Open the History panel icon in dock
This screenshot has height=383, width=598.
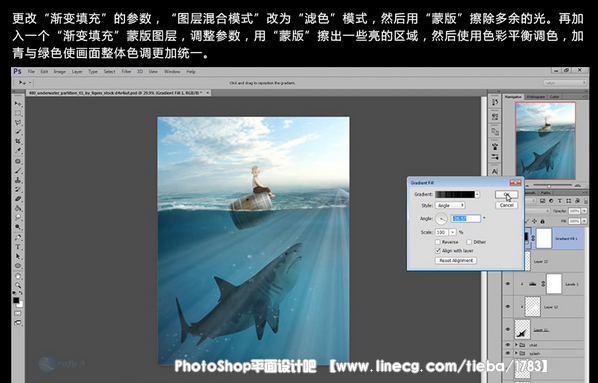point(495,102)
